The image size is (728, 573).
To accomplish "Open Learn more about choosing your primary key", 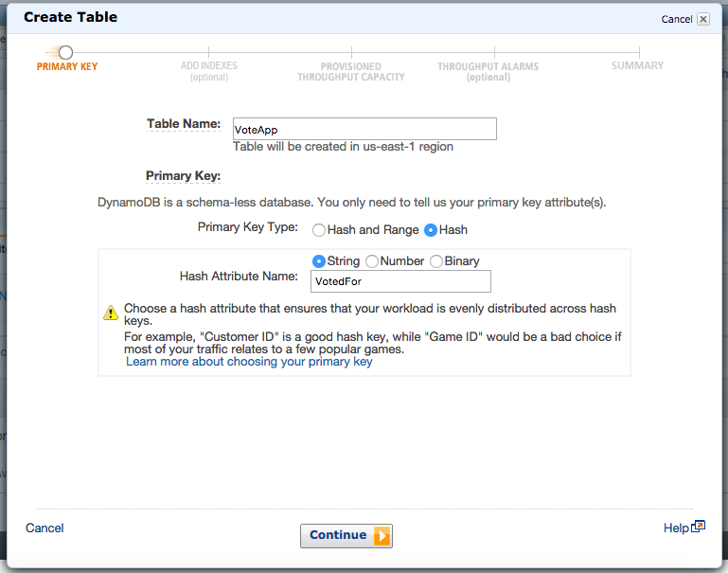I will [249, 362].
